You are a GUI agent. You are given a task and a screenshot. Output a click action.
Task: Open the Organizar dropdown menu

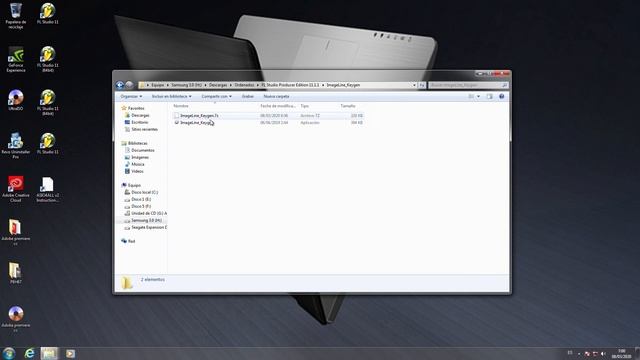tap(131, 96)
